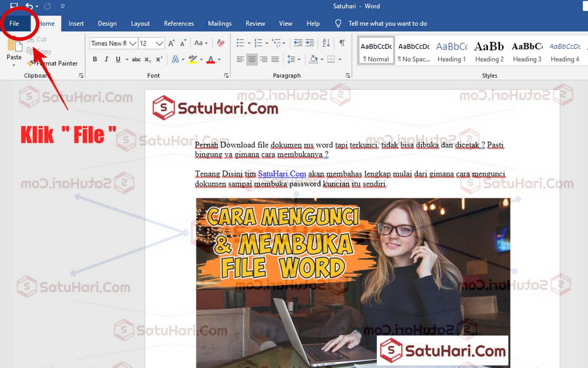Open the View tab

tap(286, 23)
